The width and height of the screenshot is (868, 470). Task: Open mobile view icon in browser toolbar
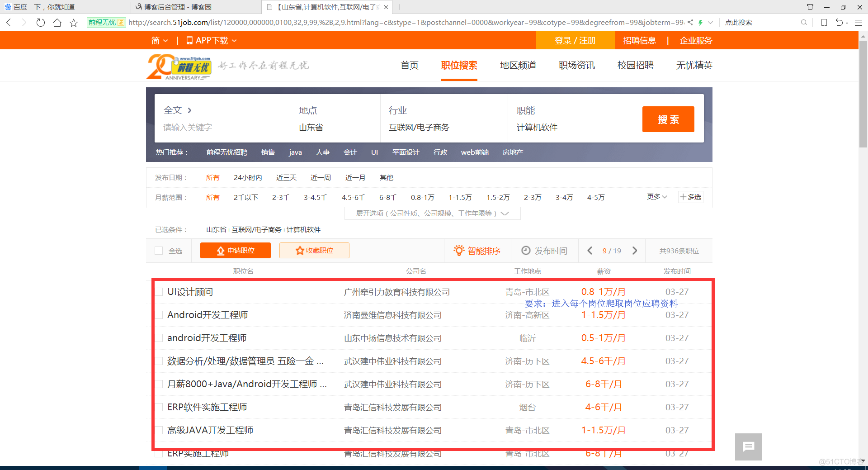tap(824, 22)
